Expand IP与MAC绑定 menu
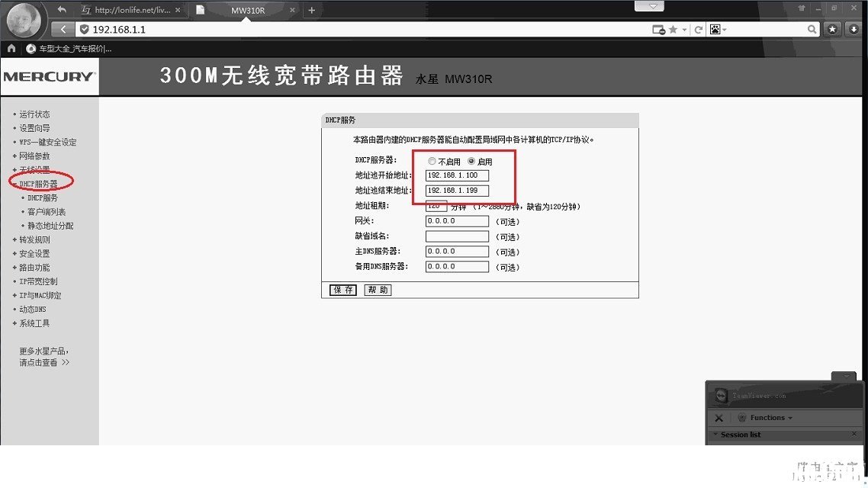This screenshot has height=488, width=868. coord(40,295)
